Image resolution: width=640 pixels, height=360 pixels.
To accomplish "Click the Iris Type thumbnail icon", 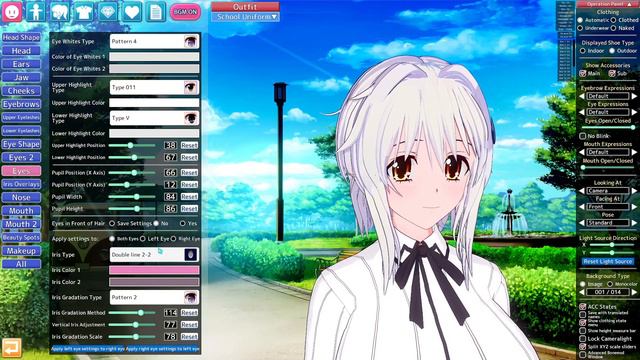I will click(x=191, y=255).
